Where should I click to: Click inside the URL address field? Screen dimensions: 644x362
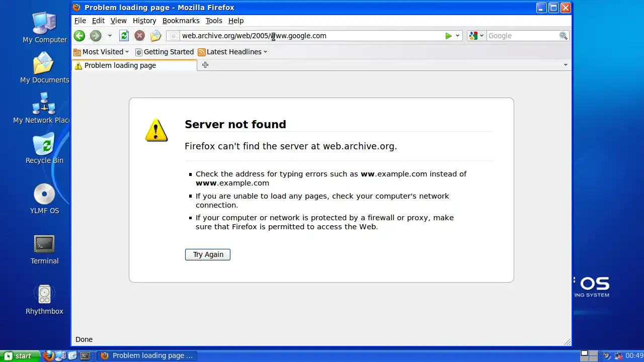click(311, 36)
